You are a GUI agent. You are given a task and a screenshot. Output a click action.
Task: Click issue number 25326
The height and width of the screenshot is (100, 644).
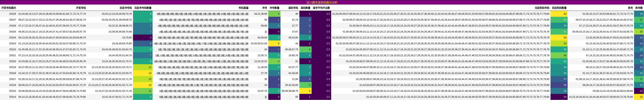click(x=13, y=26)
